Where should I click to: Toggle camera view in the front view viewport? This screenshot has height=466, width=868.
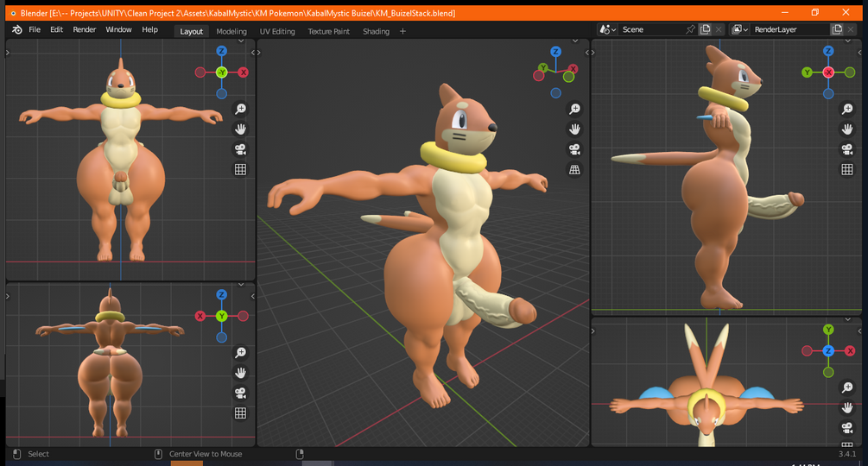click(240, 149)
